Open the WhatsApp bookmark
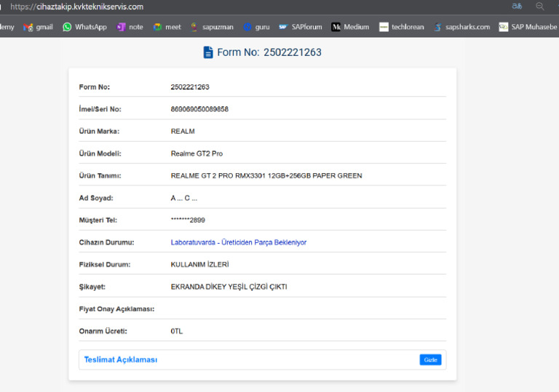Screen dimensions: 559x392 (x=84, y=27)
